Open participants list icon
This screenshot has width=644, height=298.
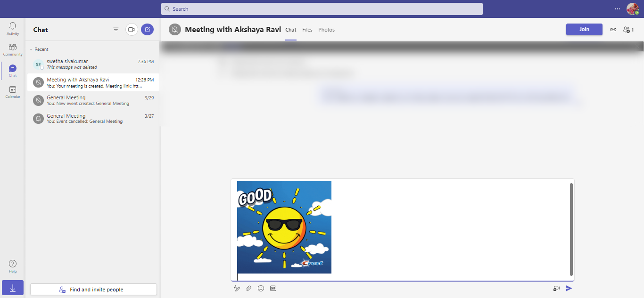tap(628, 29)
